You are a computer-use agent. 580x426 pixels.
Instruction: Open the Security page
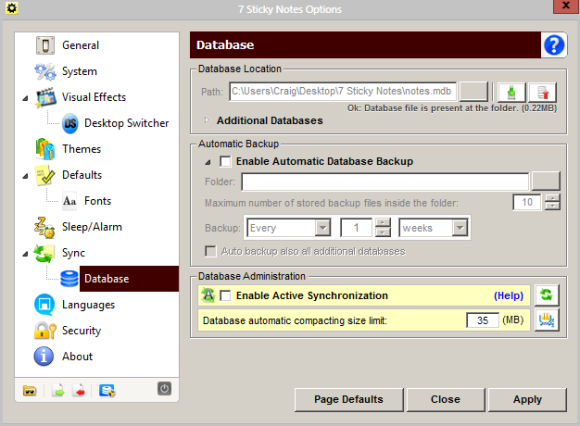point(81,331)
